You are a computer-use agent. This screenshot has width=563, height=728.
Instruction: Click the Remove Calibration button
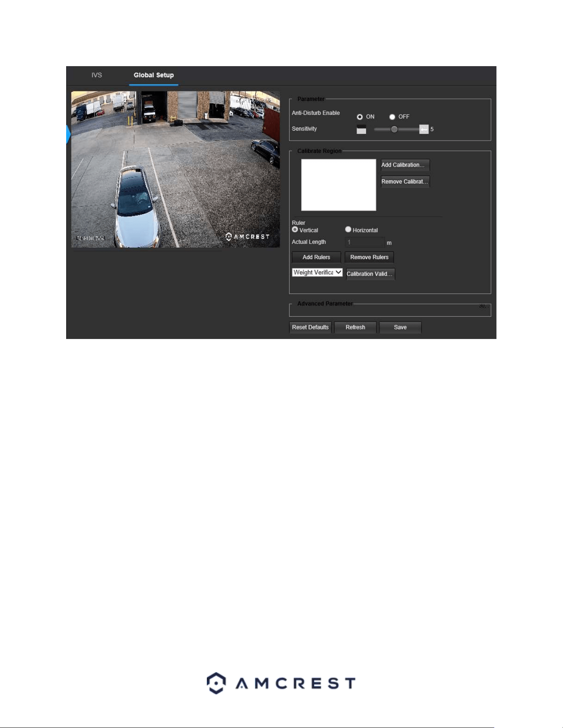[x=405, y=181]
